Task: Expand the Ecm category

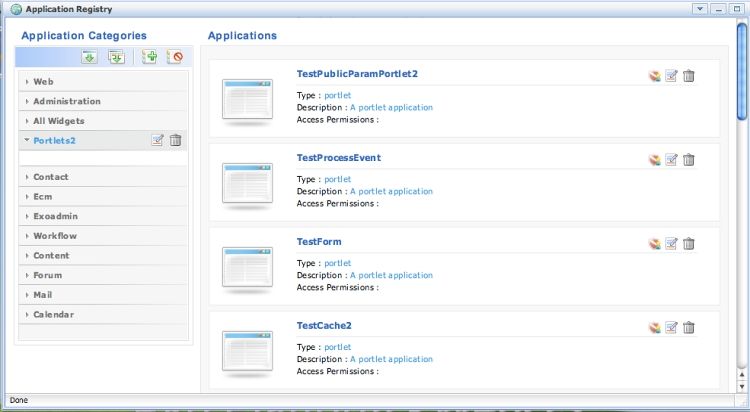Action: (x=103, y=196)
